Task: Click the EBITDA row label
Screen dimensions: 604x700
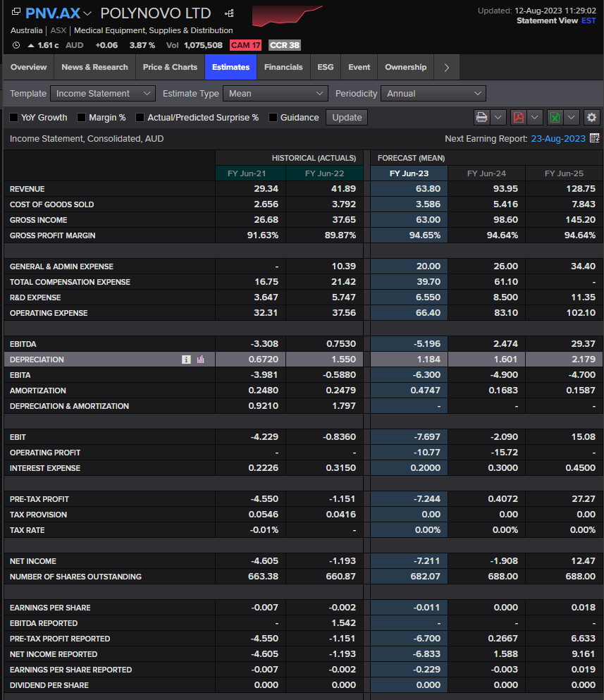Action: point(23,344)
